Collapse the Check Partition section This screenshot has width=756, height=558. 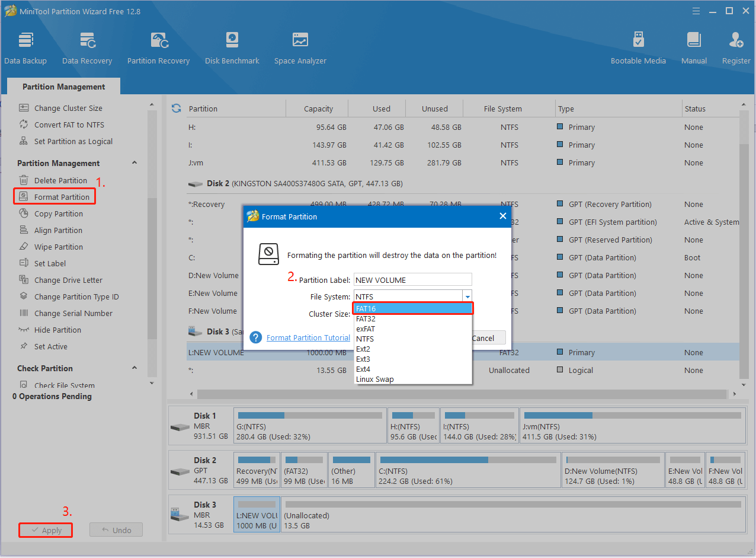pos(134,368)
